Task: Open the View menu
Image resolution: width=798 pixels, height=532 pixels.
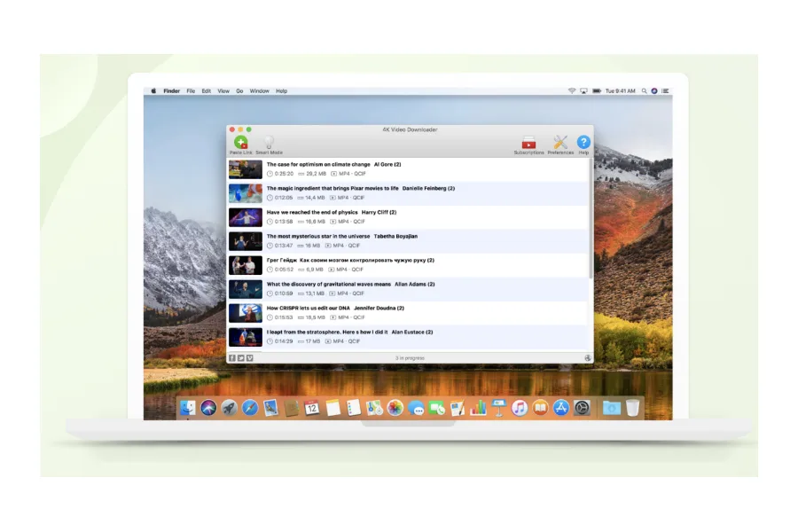Action: [223, 91]
